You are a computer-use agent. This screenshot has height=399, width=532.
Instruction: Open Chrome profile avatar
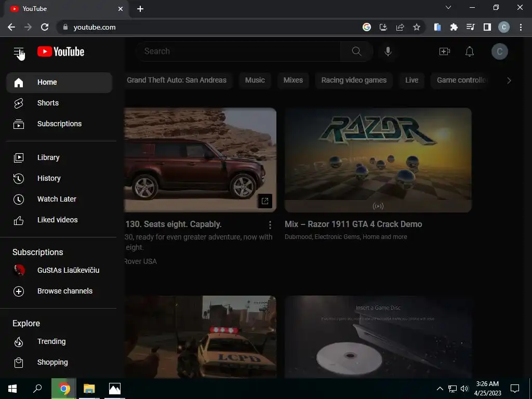tap(503, 27)
